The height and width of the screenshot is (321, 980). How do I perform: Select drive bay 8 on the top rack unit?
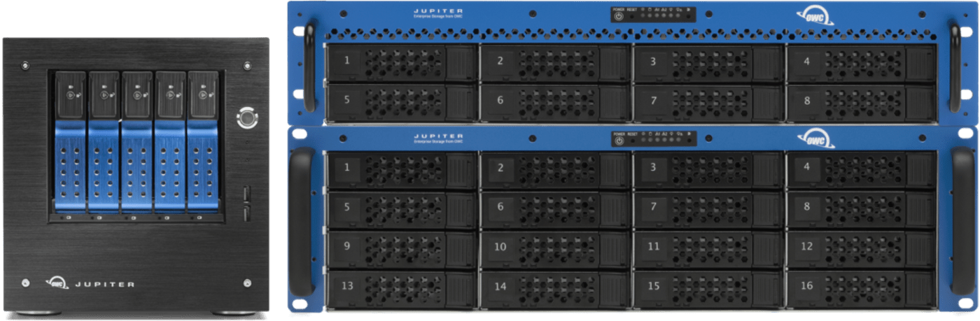(x=860, y=101)
